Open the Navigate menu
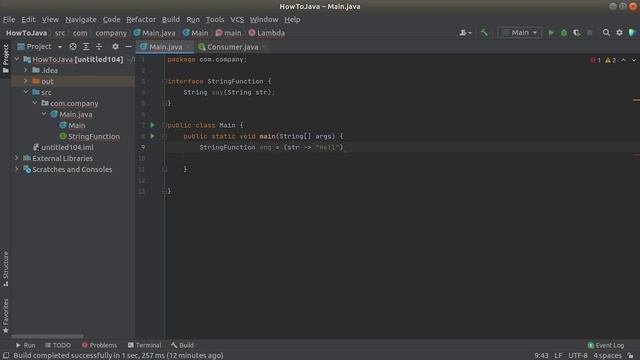640x360 pixels. tap(81, 19)
